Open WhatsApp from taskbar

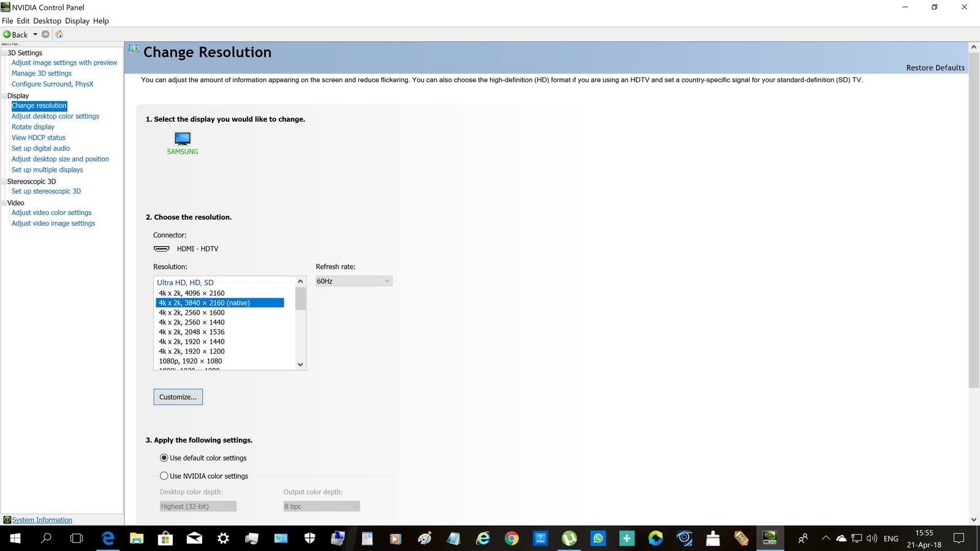598,538
